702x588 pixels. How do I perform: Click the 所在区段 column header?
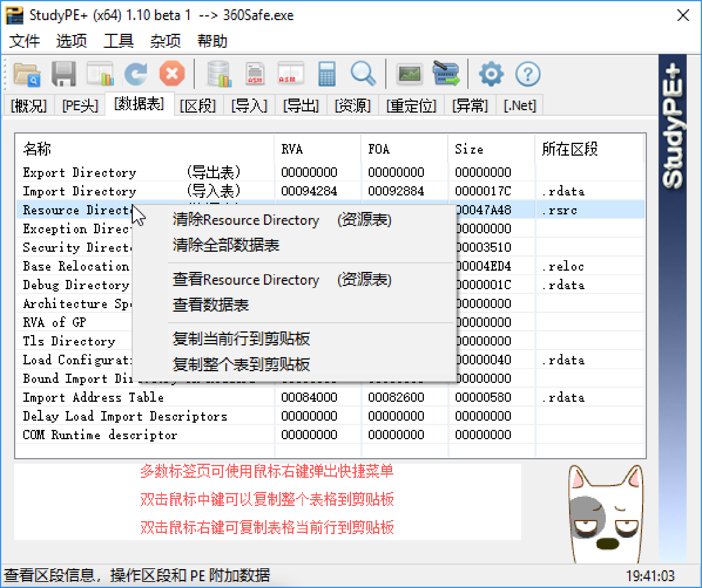(x=589, y=149)
